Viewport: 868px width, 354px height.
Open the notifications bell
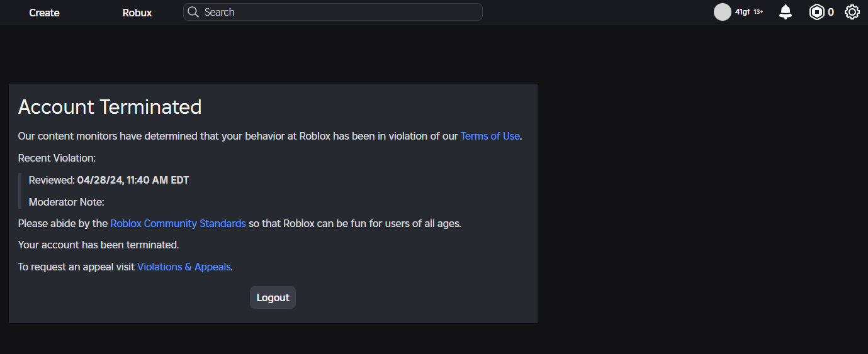coord(786,12)
